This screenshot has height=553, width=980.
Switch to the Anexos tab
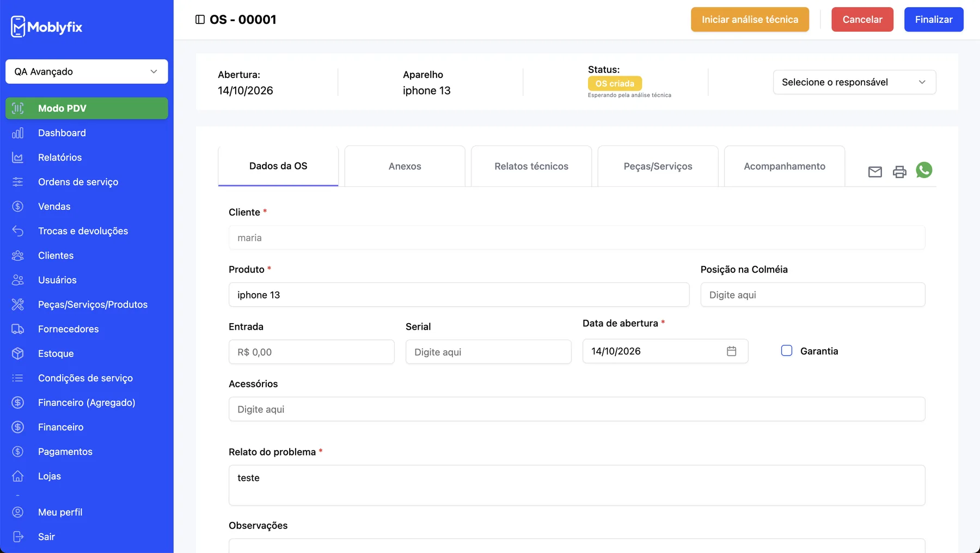pos(405,166)
